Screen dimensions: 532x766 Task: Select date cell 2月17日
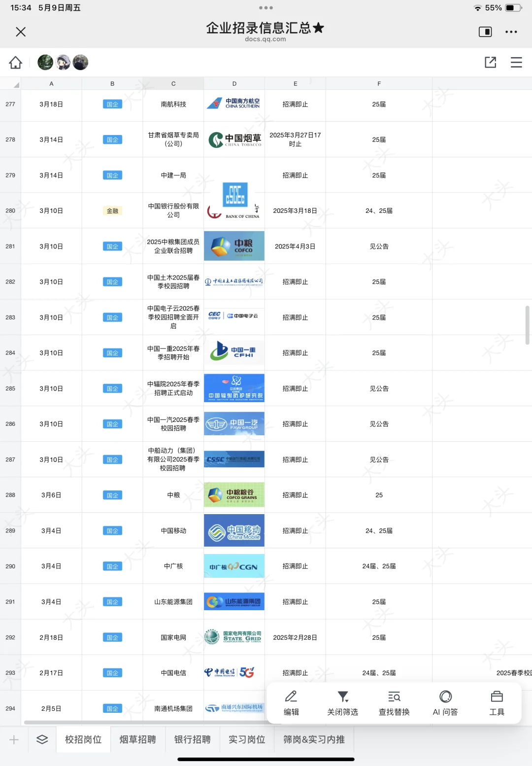tap(51, 673)
